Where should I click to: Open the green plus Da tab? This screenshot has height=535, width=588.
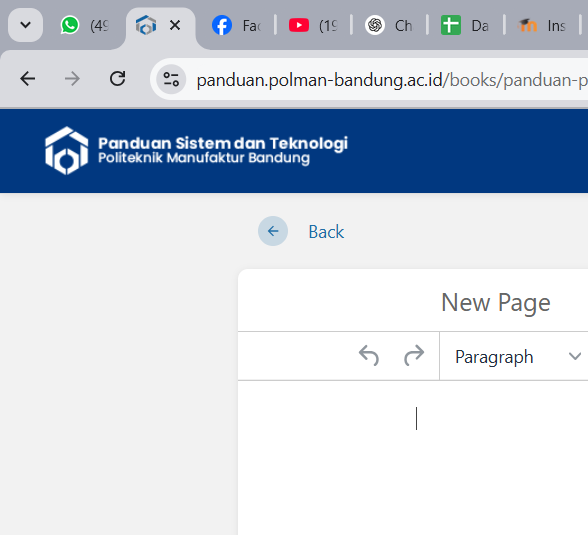click(x=465, y=25)
